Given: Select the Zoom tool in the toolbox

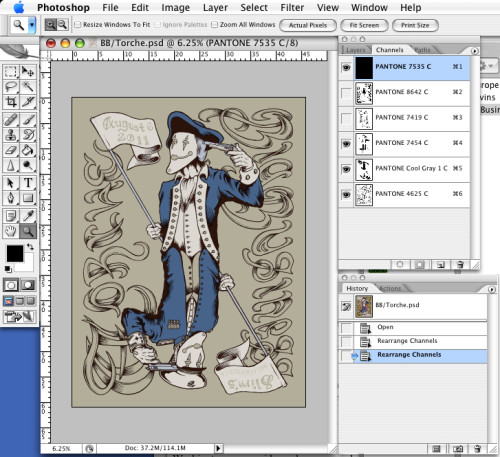Looking at the screenshot, I should 28,231.
